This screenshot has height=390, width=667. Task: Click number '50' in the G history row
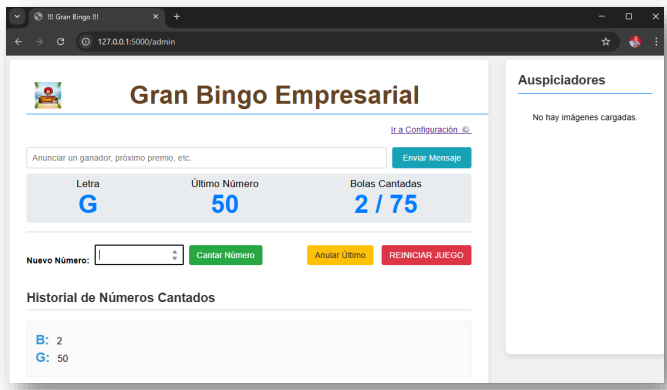pos(63,359)
